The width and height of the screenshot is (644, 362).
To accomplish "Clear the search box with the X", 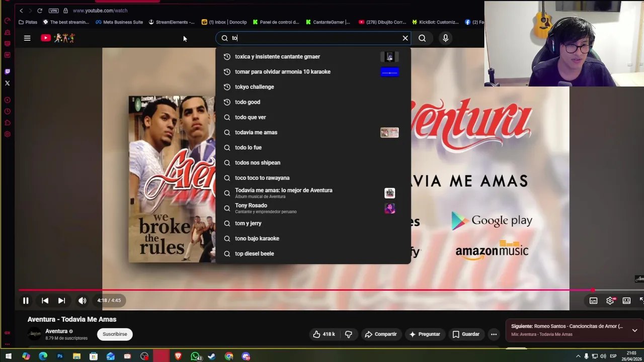I will pos(405,38).
